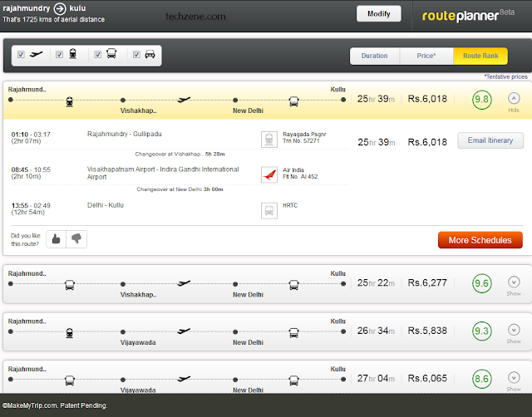Toggle the bus mode checkbox
532x417 pixels.
point(98,55)
